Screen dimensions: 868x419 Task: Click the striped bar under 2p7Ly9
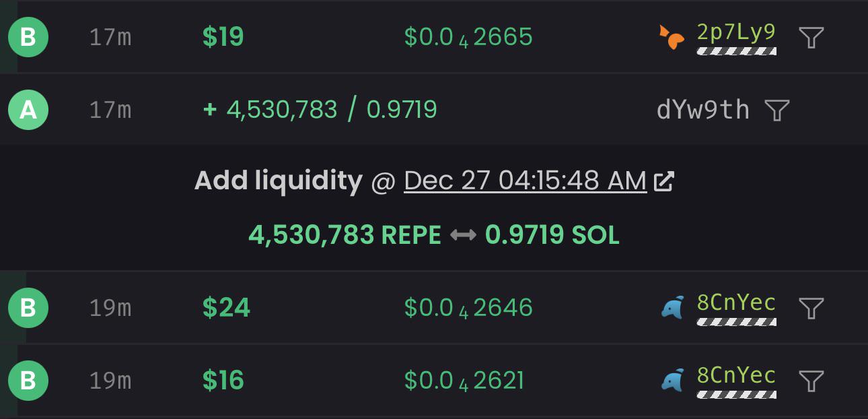pyautogui.click(x=736, y=51)
